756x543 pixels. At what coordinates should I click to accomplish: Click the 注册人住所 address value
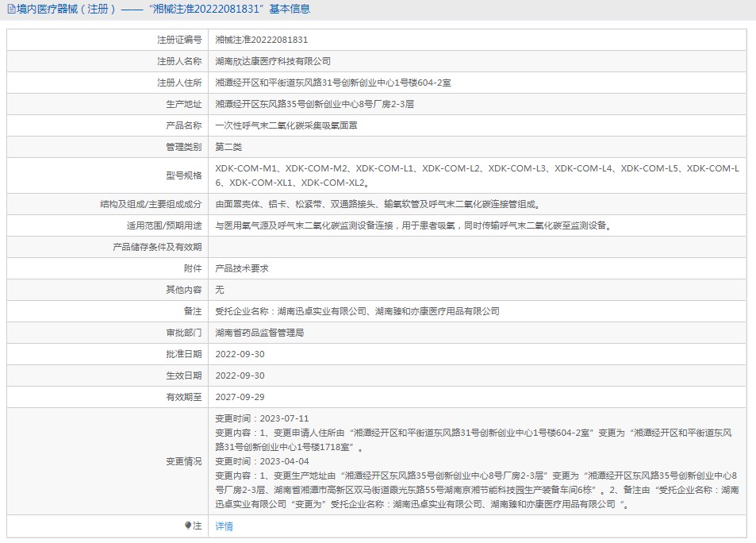pyautogui.click(x=333, y=83)
